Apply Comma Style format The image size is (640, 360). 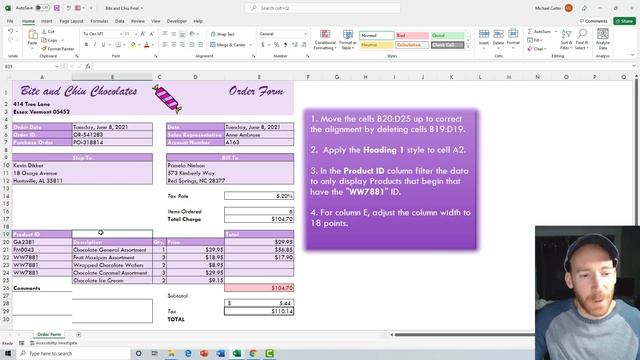(285, 44)
